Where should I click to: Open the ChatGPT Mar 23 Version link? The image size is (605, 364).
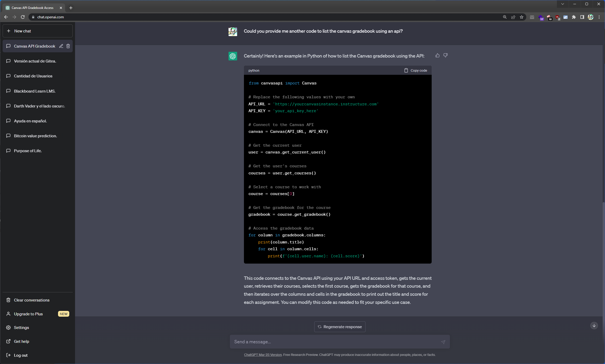point(263,355)
